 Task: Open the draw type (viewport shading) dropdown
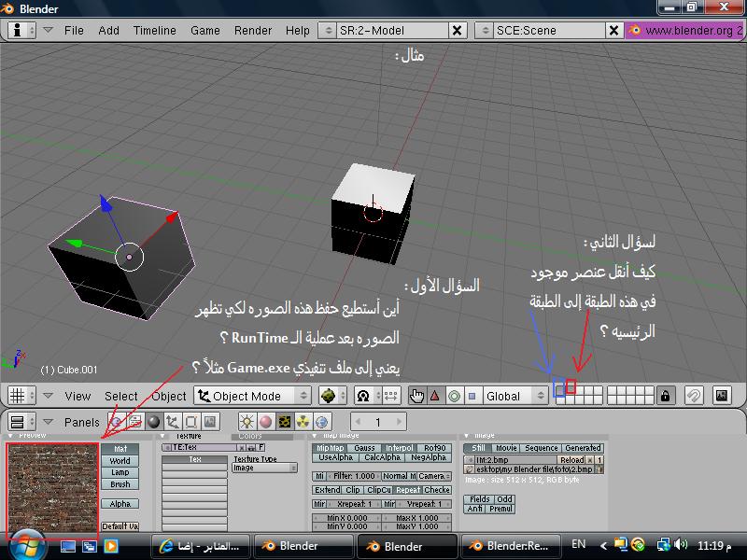click(x=331, y=396)
